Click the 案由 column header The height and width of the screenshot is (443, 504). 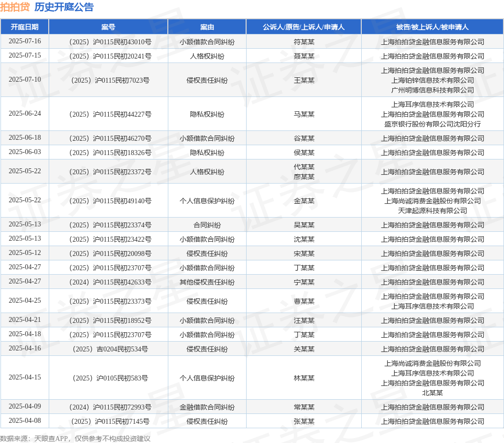(x=207, y=27)
